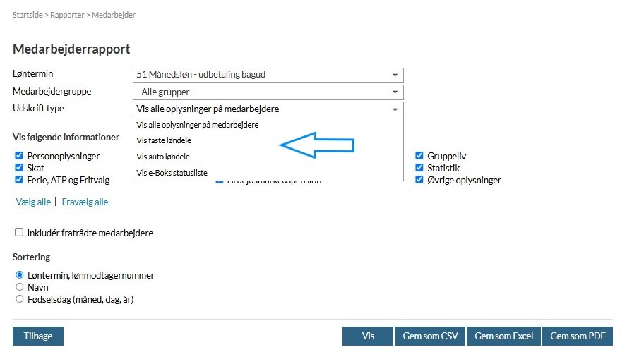Expand the Medarbejdergruppe dropdown
The image size is (627, 364).
coord(268,92)
